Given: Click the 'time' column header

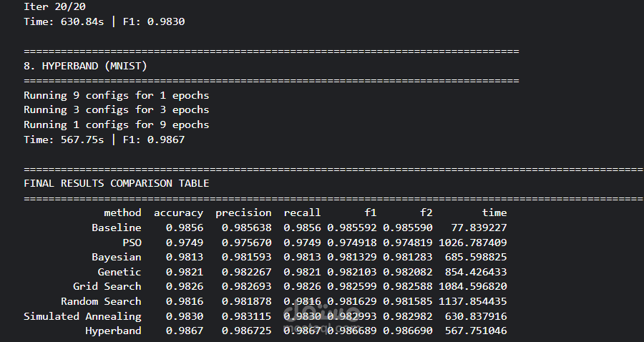Looking at the screenshot, I should pyautogui.click(x=494, y=212).
